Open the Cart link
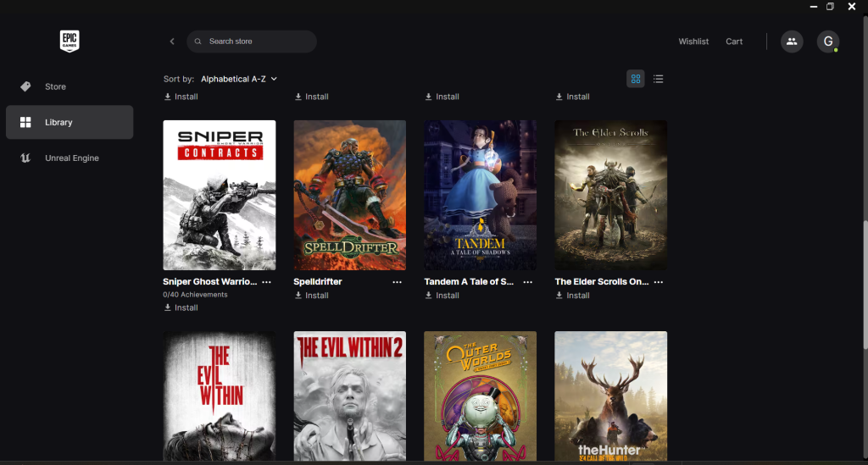This screenshot has width=868, height=465. (734, 42)
